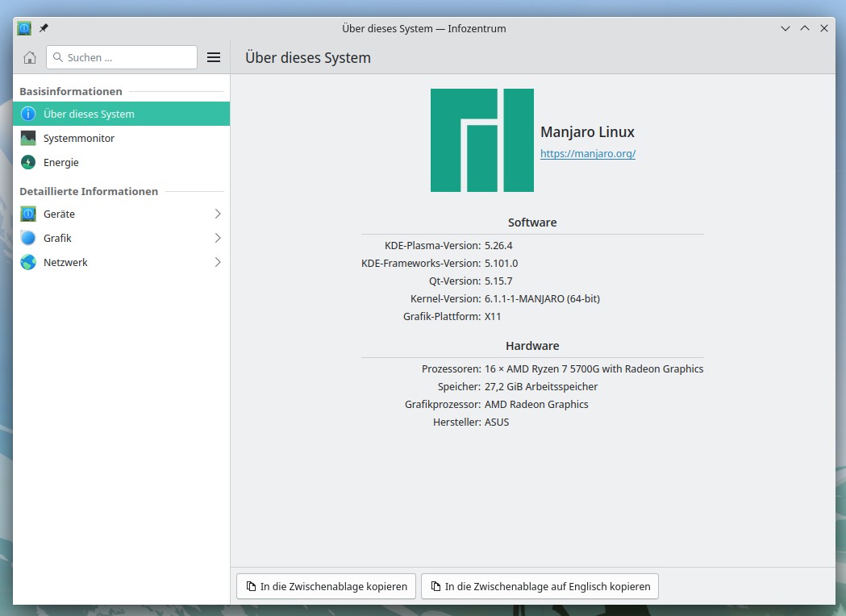This screenshot has width=846, height=616.
Task: Click the KDE-Plasma-Version label
Action: point(433,245)
